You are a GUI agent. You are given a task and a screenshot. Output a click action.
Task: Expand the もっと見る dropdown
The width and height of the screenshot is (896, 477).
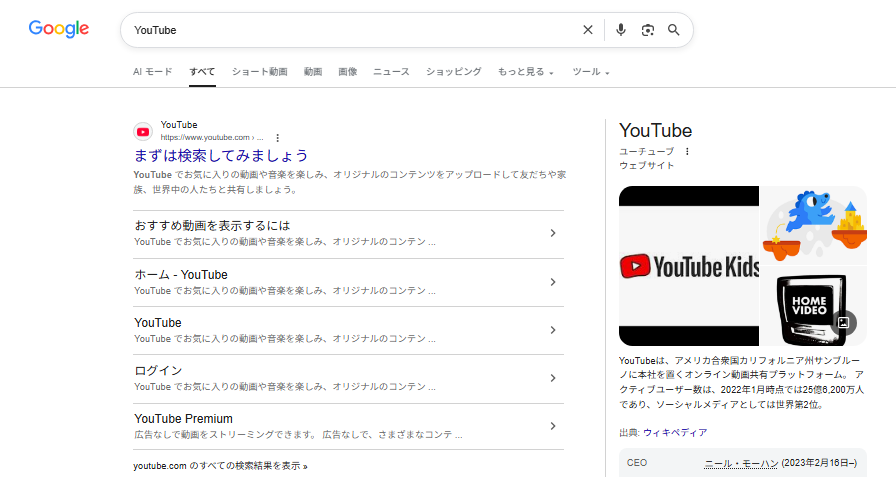coord(526,72)
